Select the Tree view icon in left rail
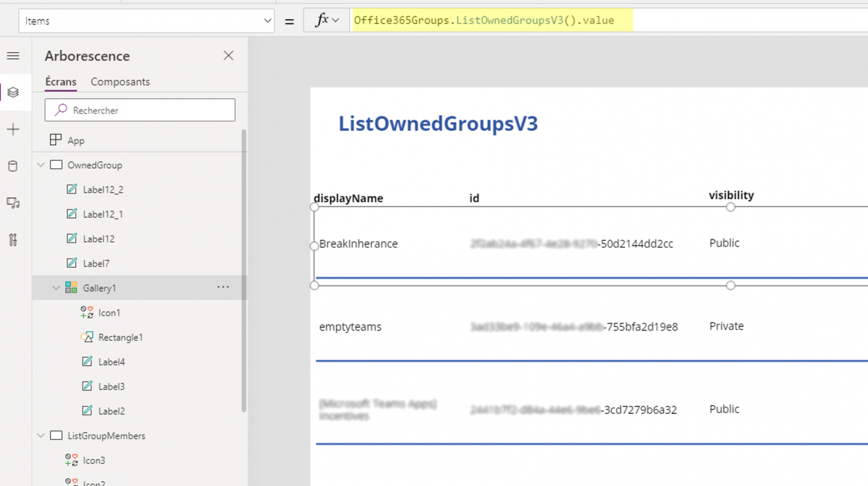This screenshot has width=868, height=486. tap(13, 92)
